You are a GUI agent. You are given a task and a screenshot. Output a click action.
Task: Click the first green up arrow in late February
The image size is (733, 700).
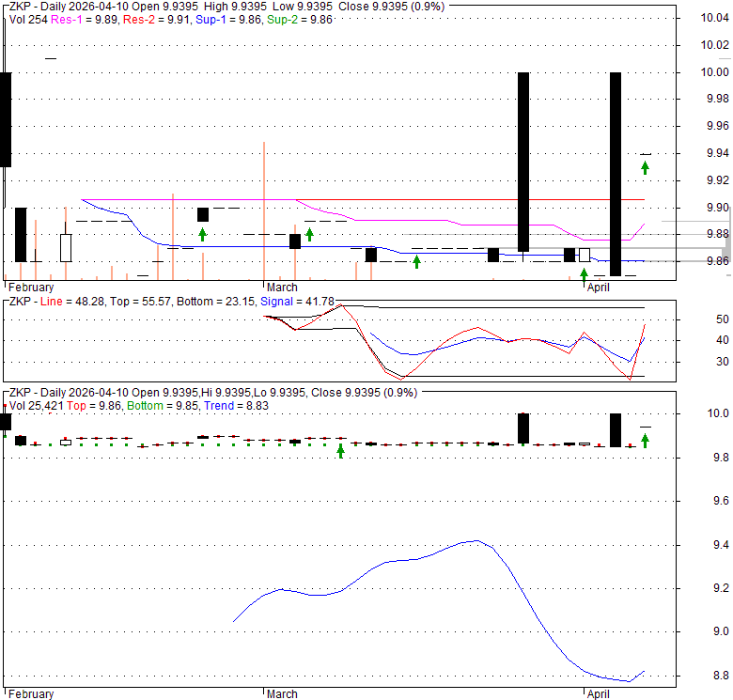[x=202, y=234]
